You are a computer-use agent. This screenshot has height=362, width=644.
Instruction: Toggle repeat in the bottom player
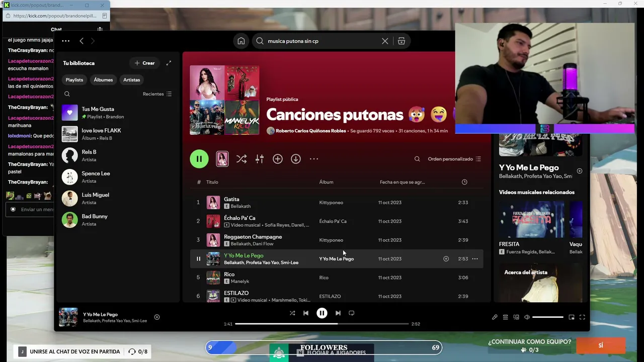pyautogui.click(x=352, y=313)
